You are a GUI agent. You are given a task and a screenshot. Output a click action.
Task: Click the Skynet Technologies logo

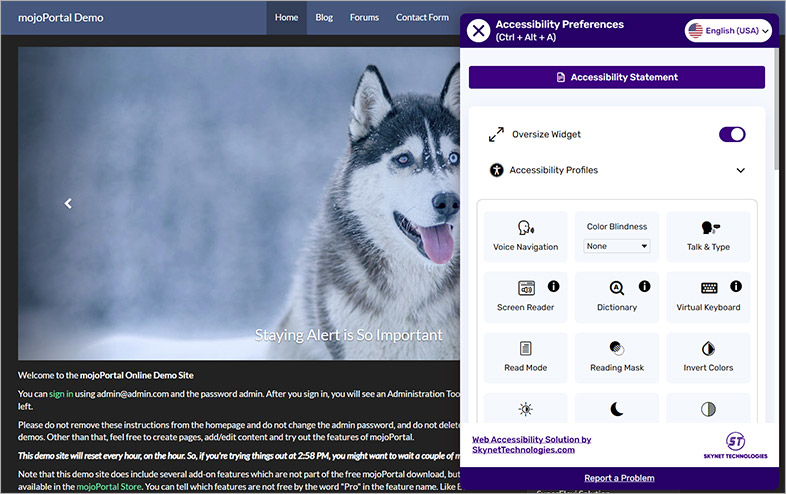click(x=735, y=445)
